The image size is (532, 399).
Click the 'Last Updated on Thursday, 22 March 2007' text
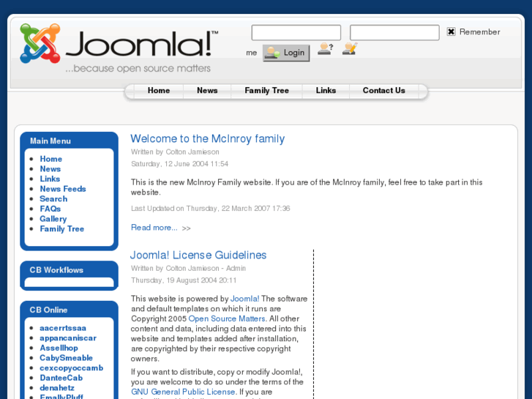point(210,208)
